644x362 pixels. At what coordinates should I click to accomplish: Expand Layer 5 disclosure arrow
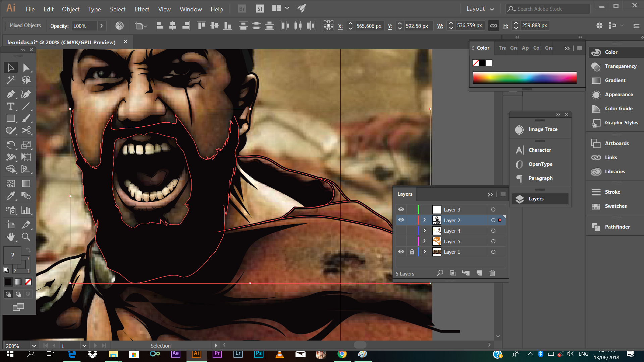click(x=424, y=241)
